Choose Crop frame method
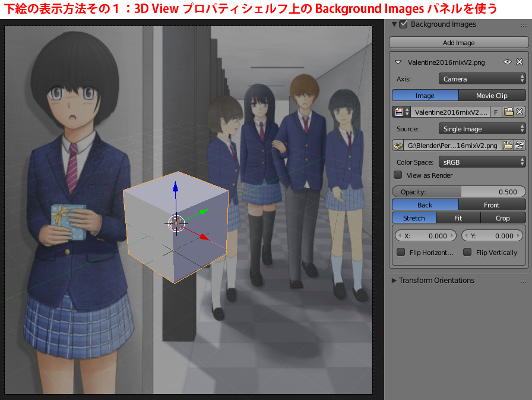 (x=503, y=218)
